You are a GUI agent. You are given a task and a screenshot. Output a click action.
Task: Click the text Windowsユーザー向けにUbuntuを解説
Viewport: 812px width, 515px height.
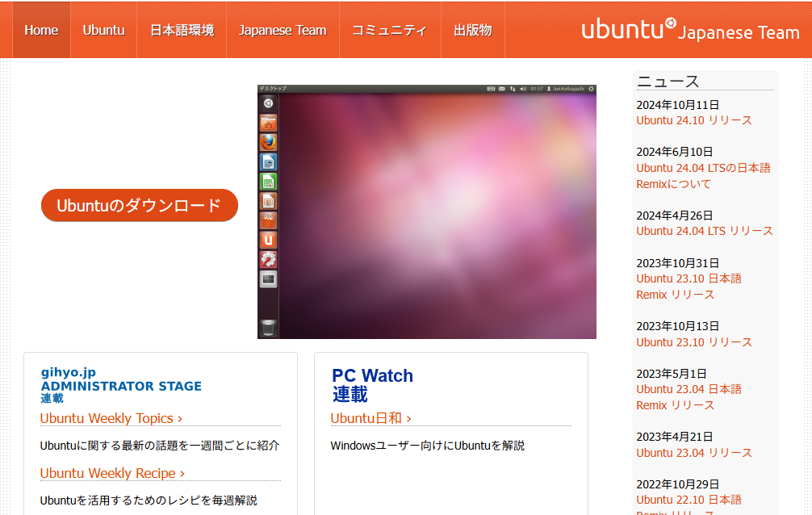(x=427, y=446)
